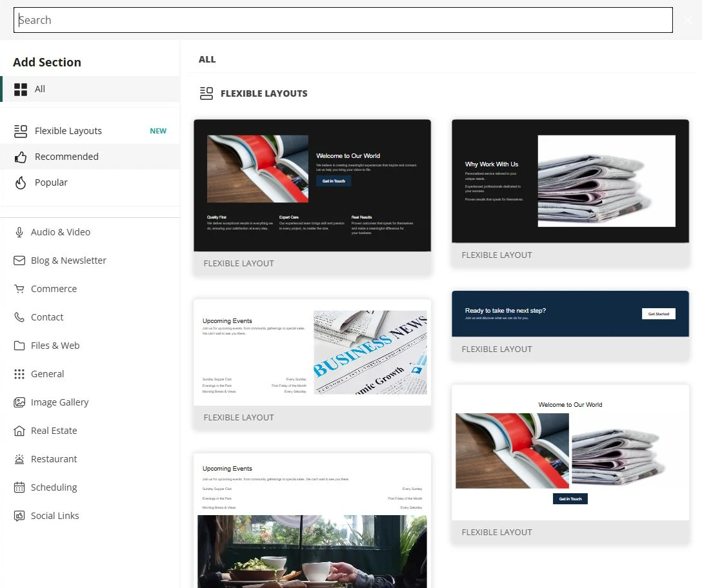Open the Restaurant category
Viewport: 702px width, 588px height.
90,459
